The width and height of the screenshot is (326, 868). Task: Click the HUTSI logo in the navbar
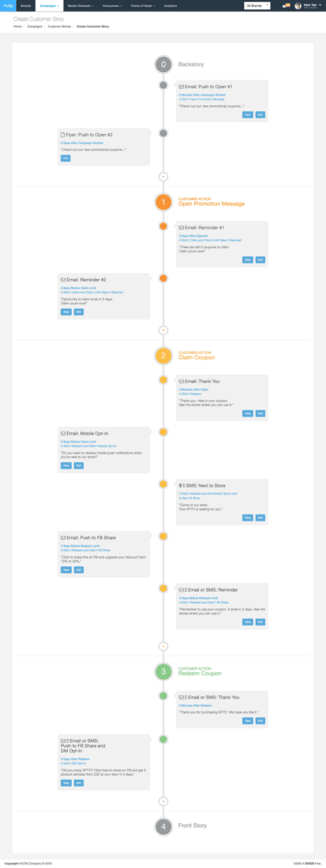[x=7, y=6]
